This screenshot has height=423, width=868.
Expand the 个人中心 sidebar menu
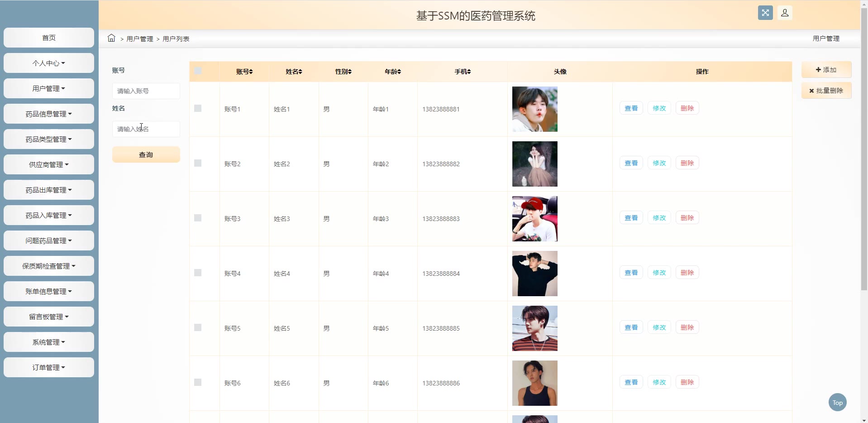[x=49, y=63]
